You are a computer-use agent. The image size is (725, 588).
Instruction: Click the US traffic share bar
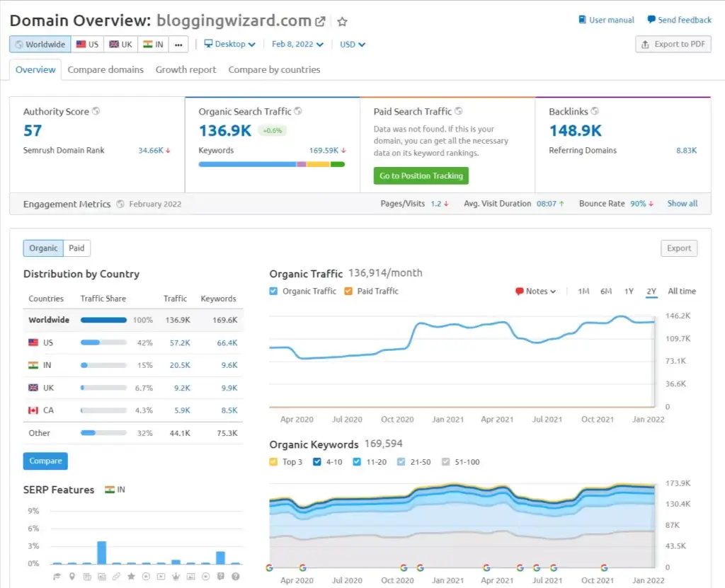(103, 342)
